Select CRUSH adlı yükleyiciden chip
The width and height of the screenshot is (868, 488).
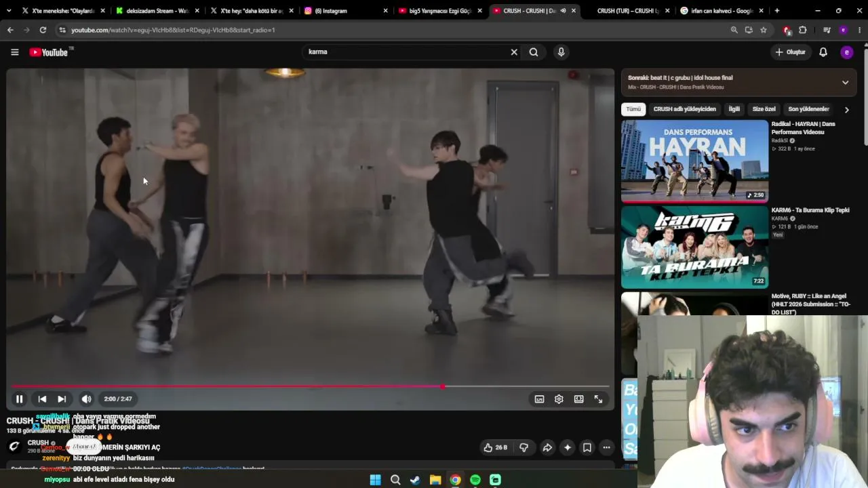(x=684, y=109)
